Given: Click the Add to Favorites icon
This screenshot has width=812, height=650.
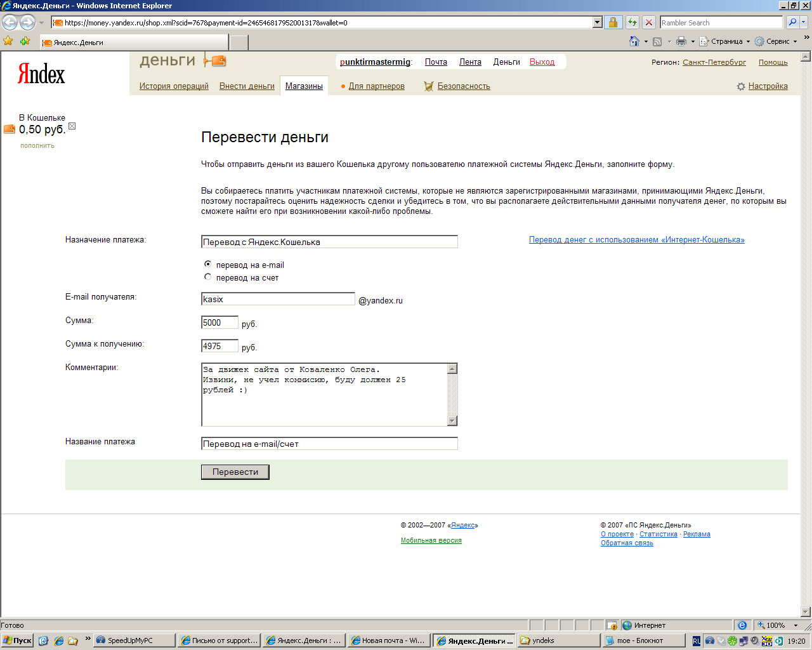Looking at the screenshot, I should 25,41.
